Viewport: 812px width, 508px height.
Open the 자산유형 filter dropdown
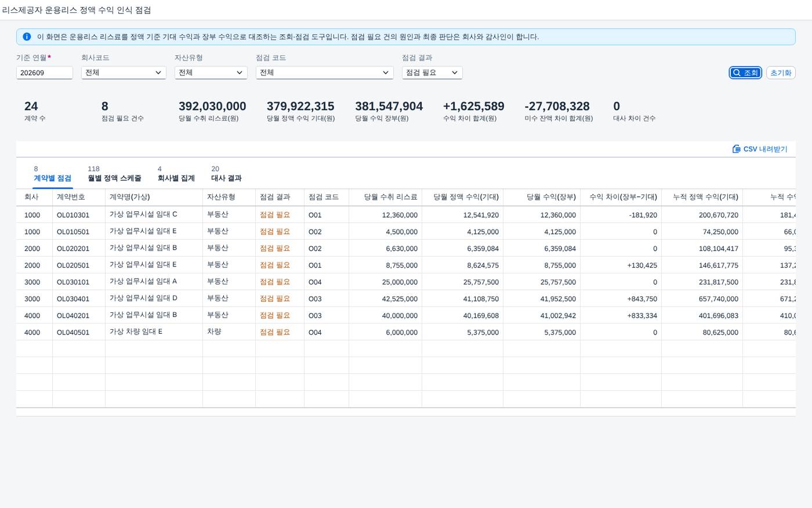211,73
